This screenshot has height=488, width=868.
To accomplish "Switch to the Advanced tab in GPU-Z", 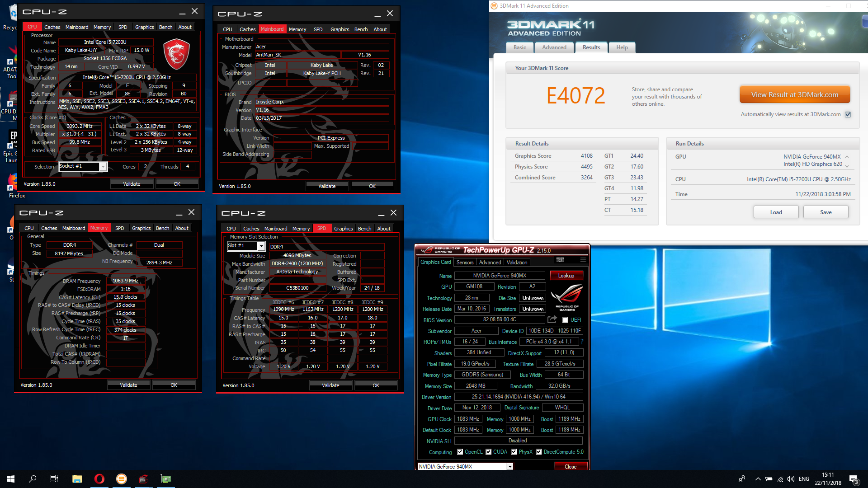I will pos(490,263).
